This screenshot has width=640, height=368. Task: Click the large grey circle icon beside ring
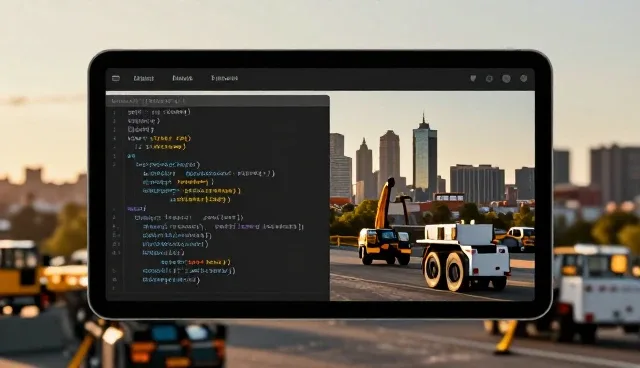pyautogui.click(x=506, y=79)
